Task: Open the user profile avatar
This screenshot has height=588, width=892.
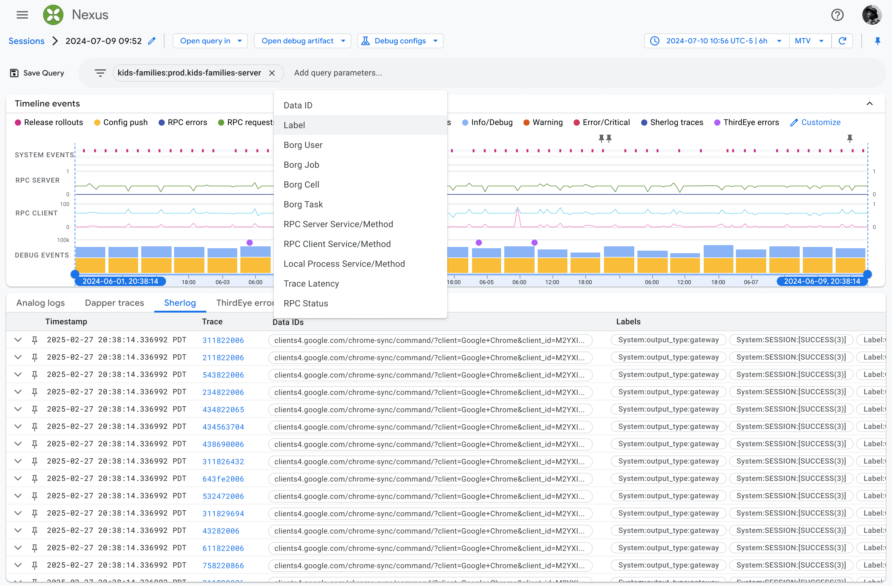Action: click(871, 15)
